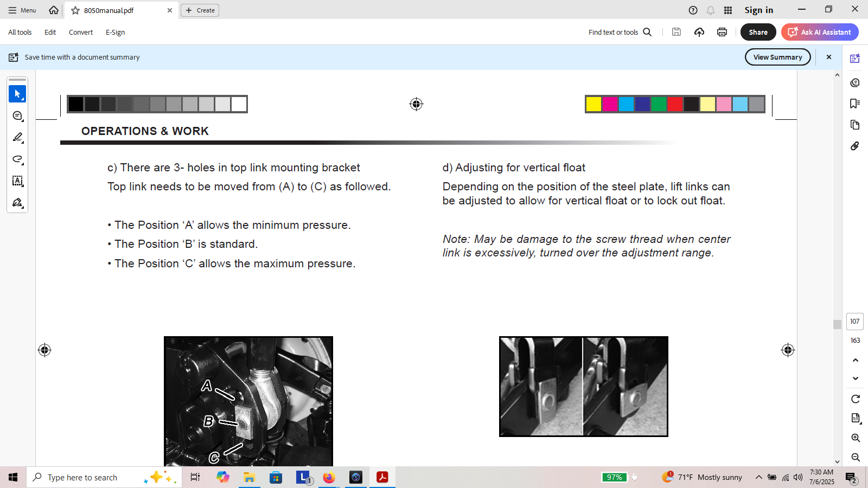Click the page number 107 field
Viewport: 868px width, 488px height.
855,322
